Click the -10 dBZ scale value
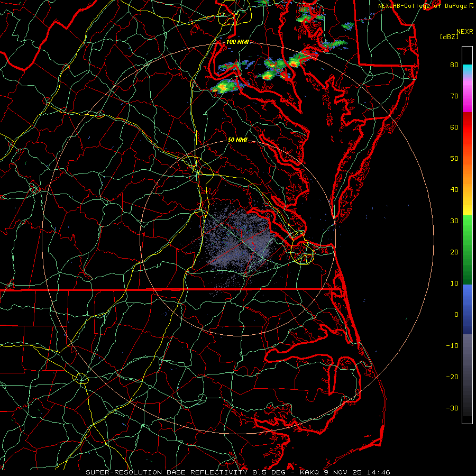Viewport: 476px width, 476px height. click(x=452, y=346)
